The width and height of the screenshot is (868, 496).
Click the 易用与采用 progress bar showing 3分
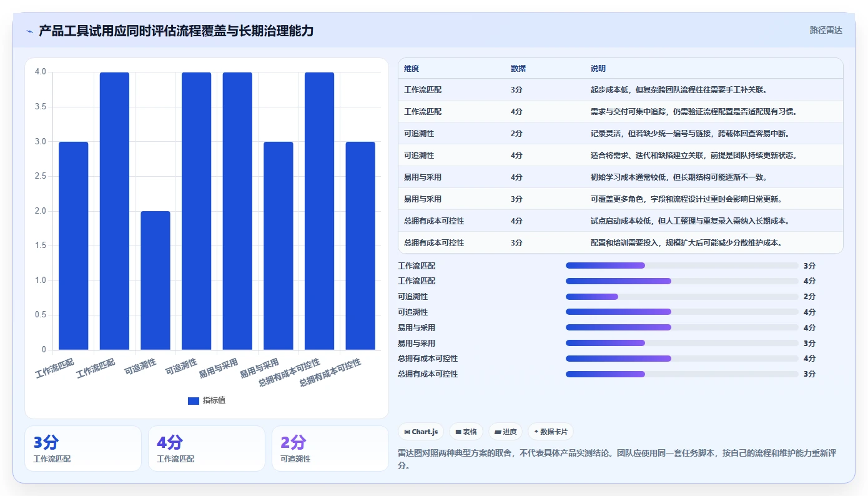(682, 343)
